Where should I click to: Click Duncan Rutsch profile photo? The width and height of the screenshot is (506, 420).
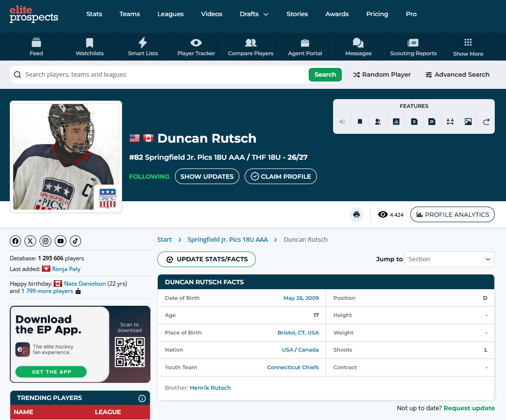[x=66, y=156]
